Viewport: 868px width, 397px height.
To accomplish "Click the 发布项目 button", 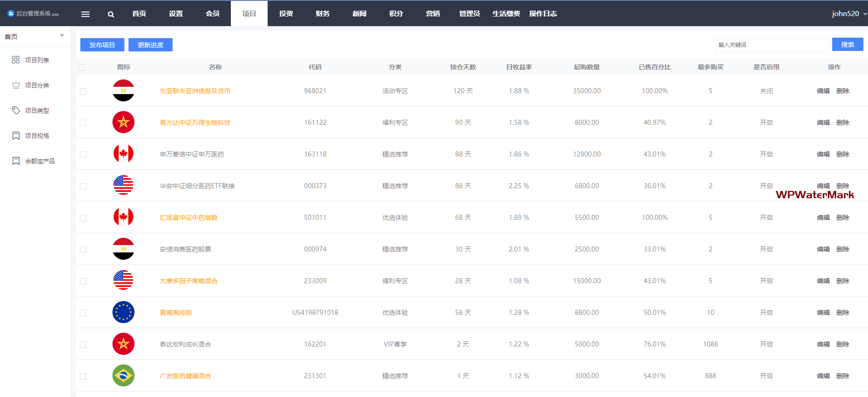I will click(x=102, y=45).
